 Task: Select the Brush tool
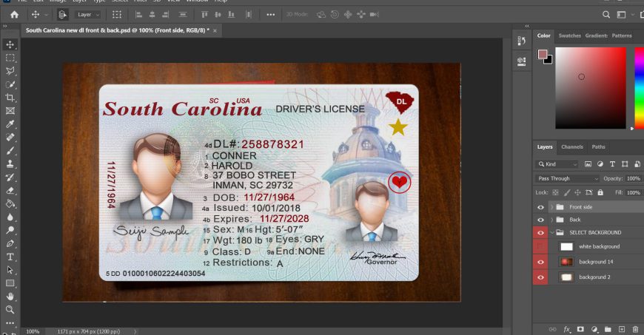coord(10,151)
